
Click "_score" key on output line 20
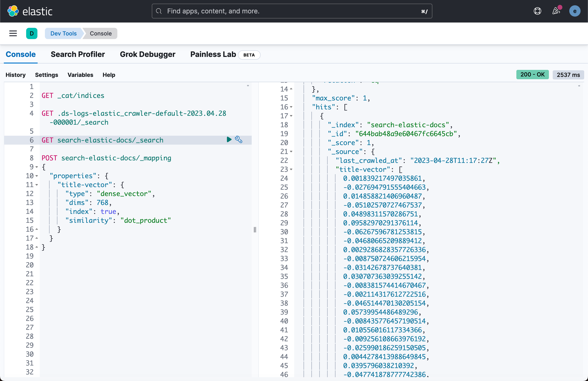pyautogui.click(x=343, y=143)
